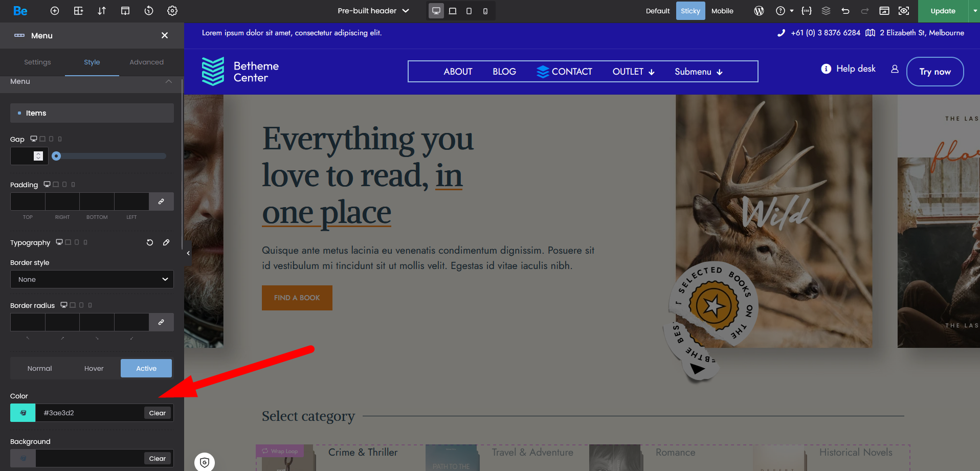Toggle linked Border radius values
This screenshot has height=471, width=980.
pos(161,322)
